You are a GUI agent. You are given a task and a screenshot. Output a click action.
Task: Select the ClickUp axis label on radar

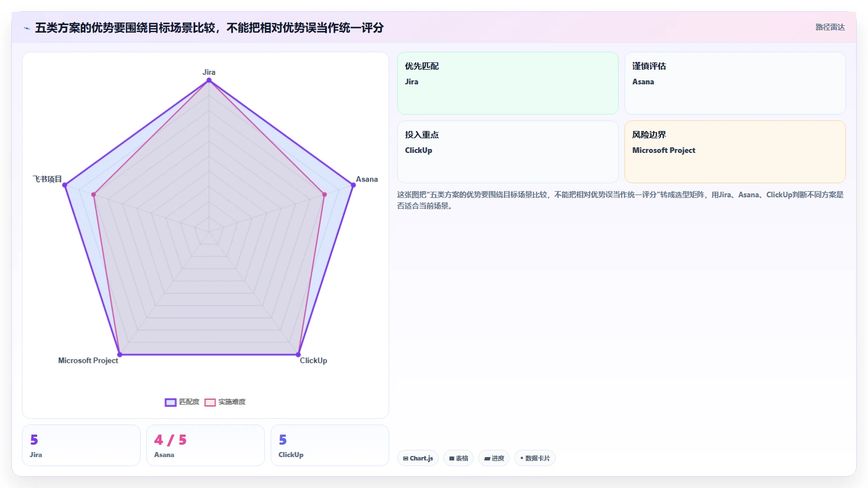(x=313, y=360)
